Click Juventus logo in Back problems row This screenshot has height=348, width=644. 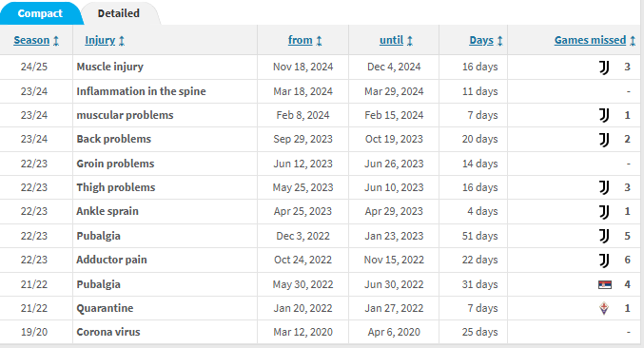pos(604,139)
